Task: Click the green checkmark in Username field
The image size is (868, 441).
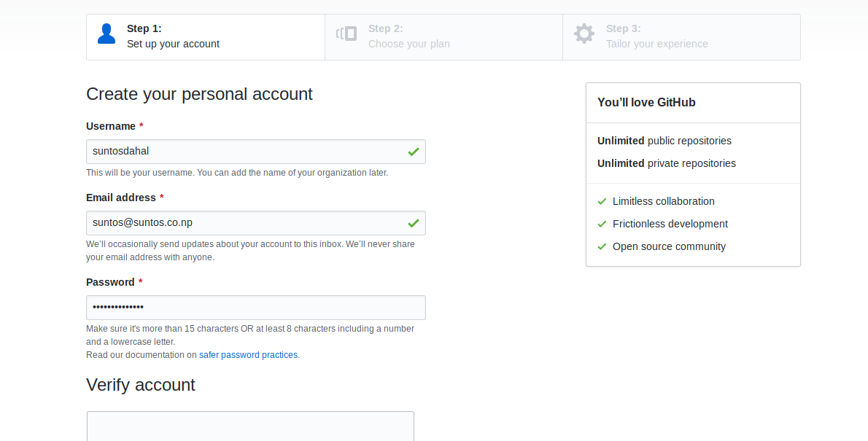Action: pyautogui.click(x=413, y=152)
